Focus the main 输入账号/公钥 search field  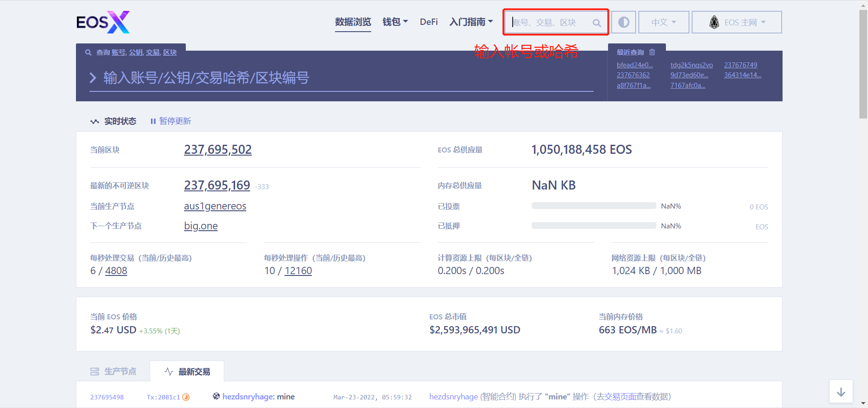click(x=341, y=78)
